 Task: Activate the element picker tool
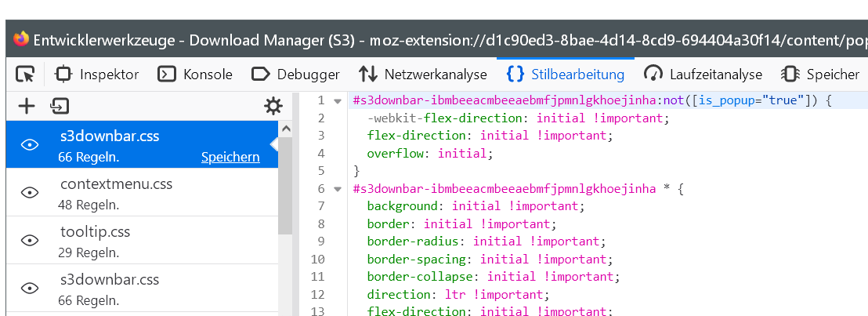point(25,74)
